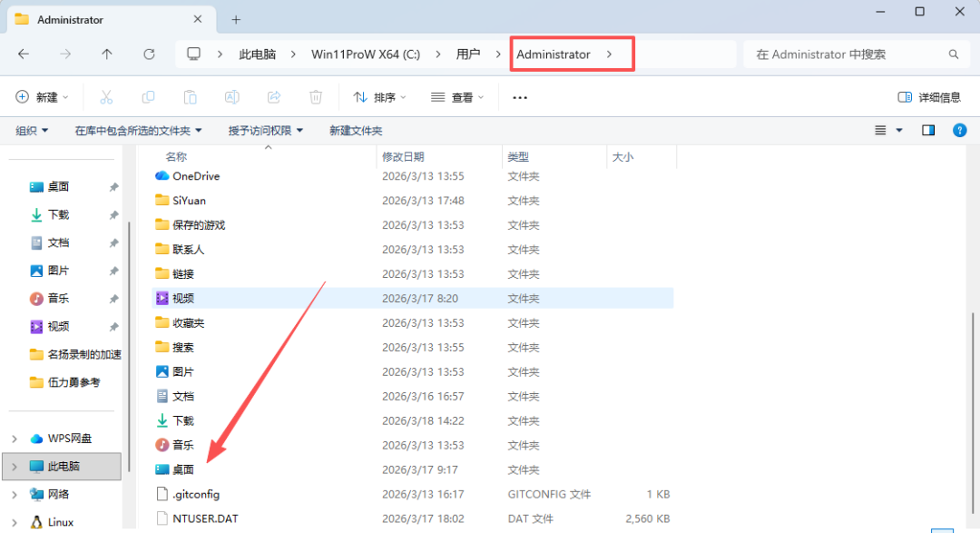The image size is (980, 533).
Task: Open the three-dot more options menu
Action: (520, 97)
